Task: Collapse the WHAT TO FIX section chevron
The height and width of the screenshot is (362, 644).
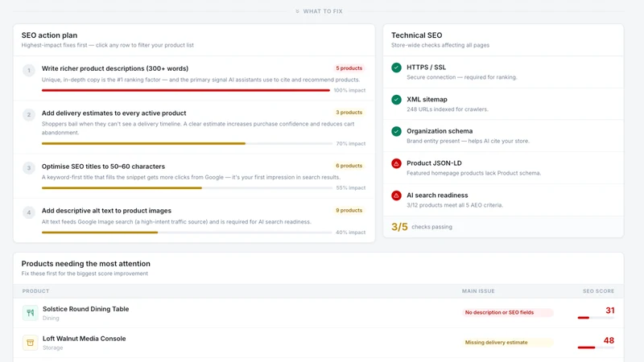Action: pyautogui.click(x=297, y=11)
